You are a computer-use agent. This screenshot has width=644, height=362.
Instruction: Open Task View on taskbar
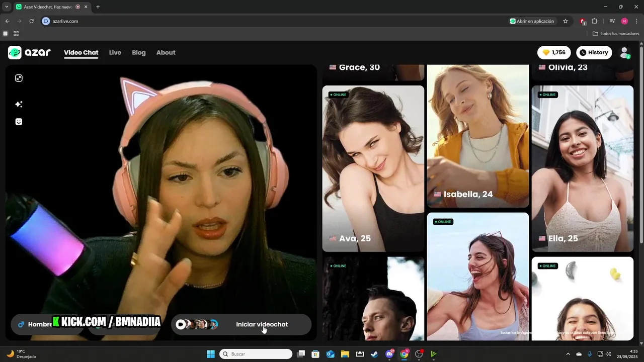(x=301, y=354)
